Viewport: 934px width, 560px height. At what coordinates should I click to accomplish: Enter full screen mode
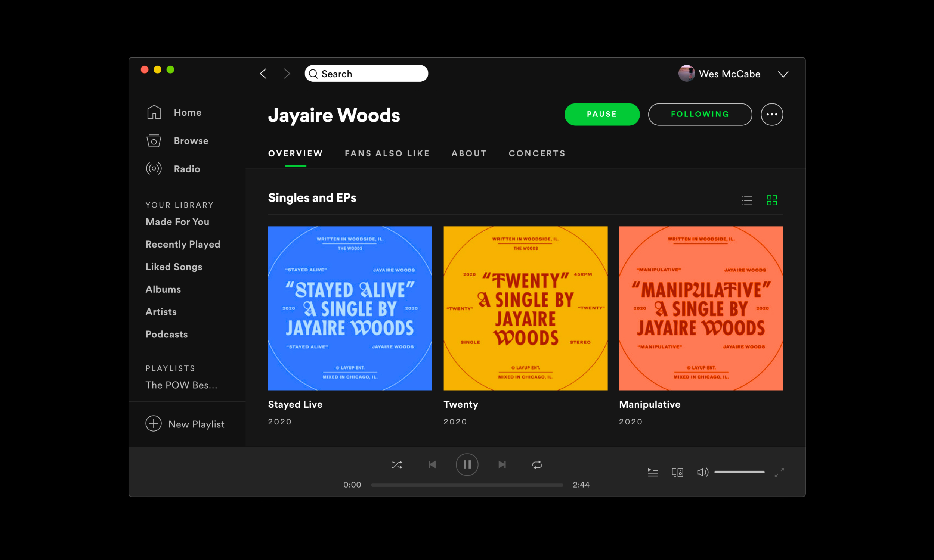tap(779, 472)
